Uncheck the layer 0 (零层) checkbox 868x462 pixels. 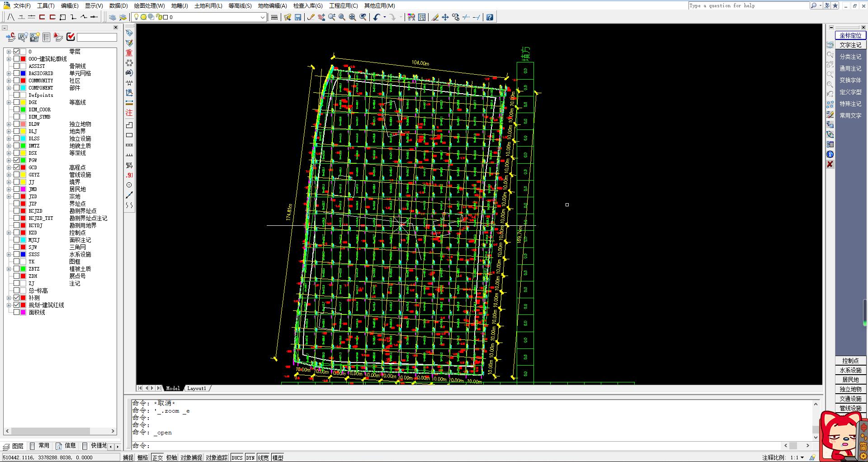point(17,52)
